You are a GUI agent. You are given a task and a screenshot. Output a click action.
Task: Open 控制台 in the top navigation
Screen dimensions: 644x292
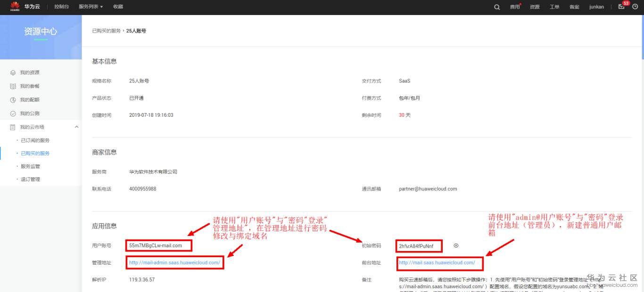[x=62, y=7]
